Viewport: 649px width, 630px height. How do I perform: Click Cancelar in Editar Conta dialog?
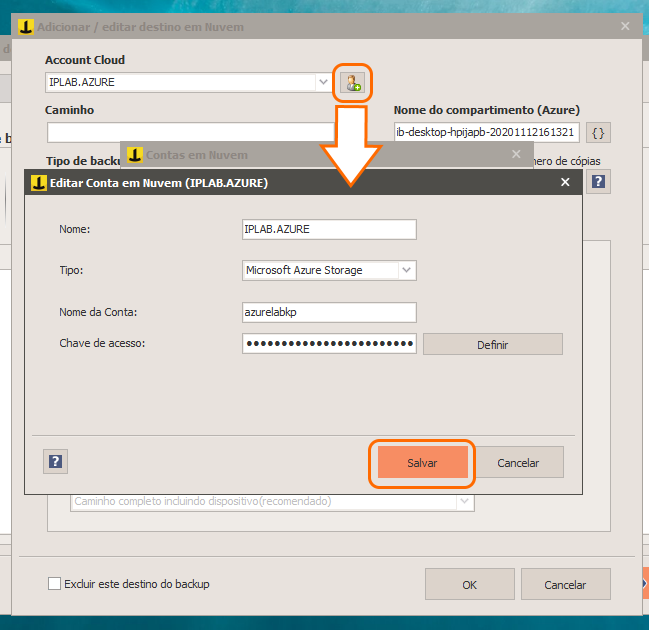tap(518, 462)
